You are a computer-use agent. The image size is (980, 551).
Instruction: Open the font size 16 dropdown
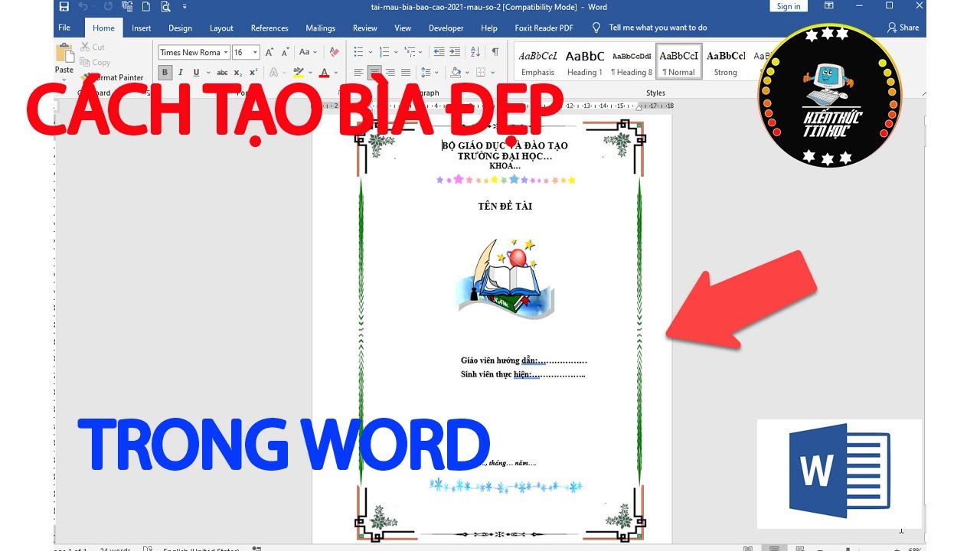[256, 52]
